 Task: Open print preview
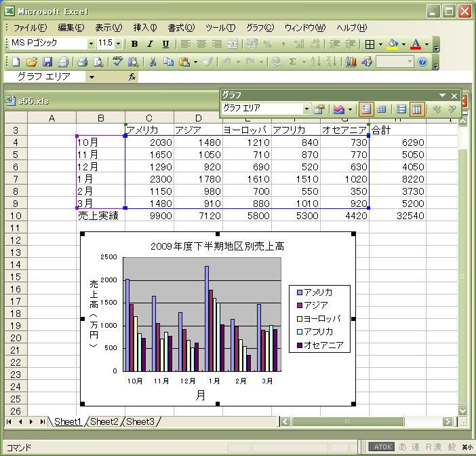[x=98, y=62]
